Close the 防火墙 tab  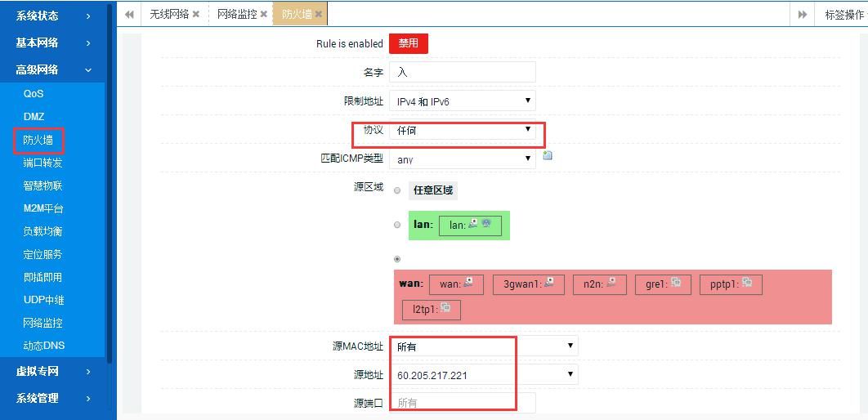click(318, 15)
